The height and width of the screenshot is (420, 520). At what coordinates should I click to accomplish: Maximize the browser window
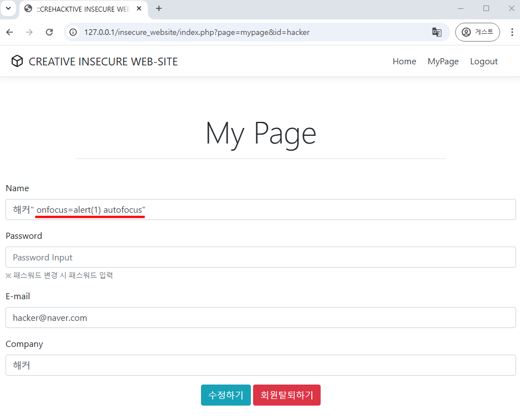point(486,9)
